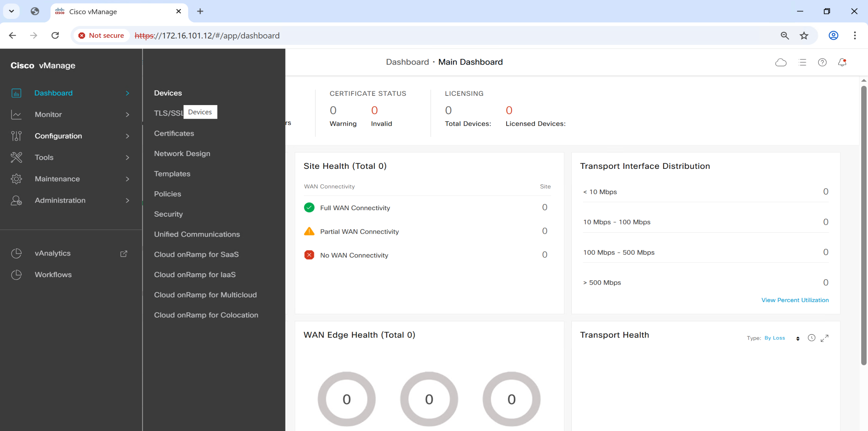This screenshot has height=431, width=868.
Task: Click View Percent Utilization link
Action: point(795,300)
